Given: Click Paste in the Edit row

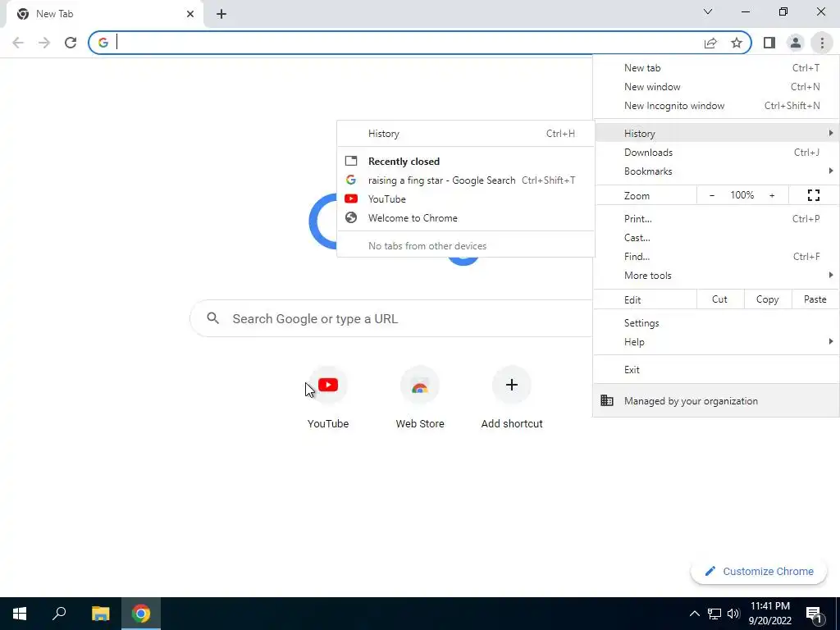Looking at the screenshot, I should pyautogui.click(x=815, y=299).
